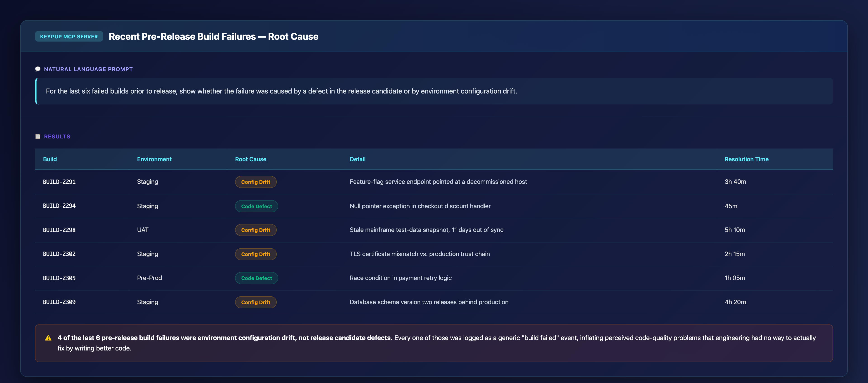The height and width of the screenshot is (383, 868).
Task: Click the 4h 20m resolution time
Action: pos(735,302)
